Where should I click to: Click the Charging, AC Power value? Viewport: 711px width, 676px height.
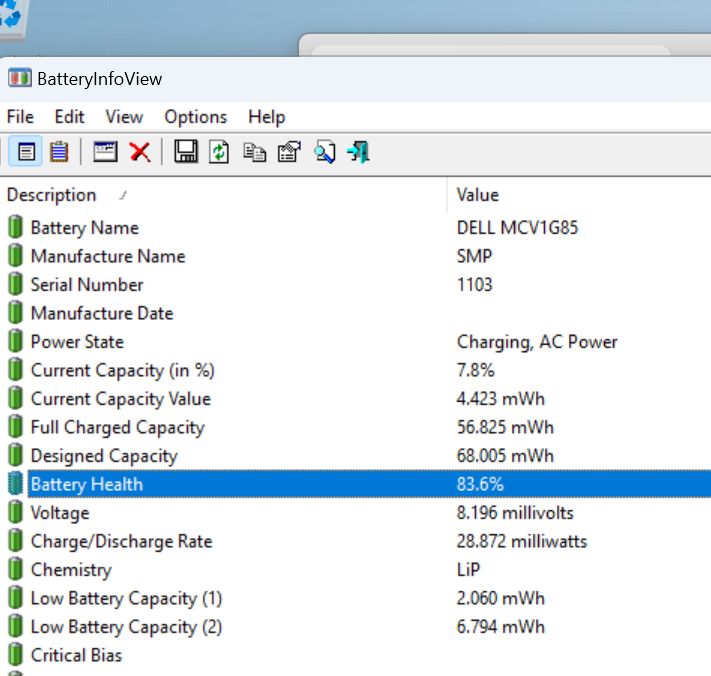pyautogui.click(x=537, y=342)
